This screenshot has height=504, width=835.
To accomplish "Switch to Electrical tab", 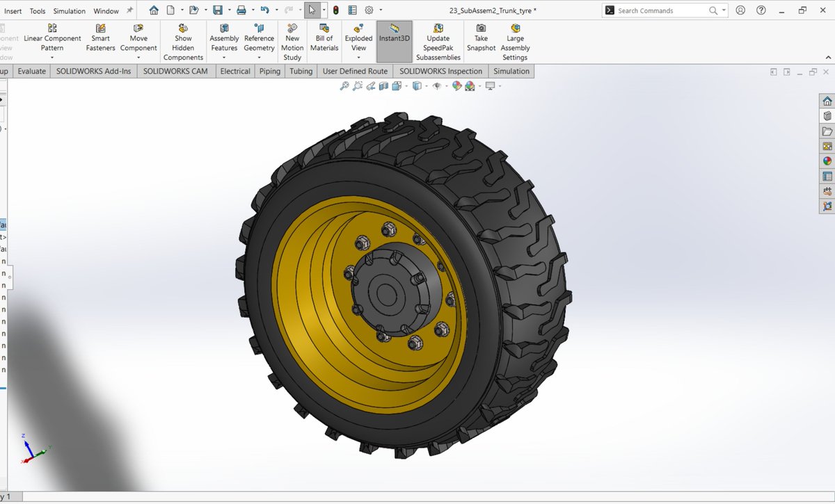I will (235, 71).
